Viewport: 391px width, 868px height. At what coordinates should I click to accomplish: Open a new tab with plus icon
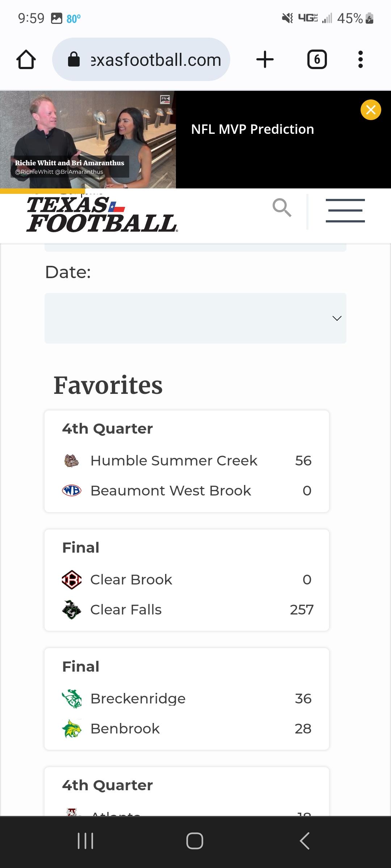[265, 59]
